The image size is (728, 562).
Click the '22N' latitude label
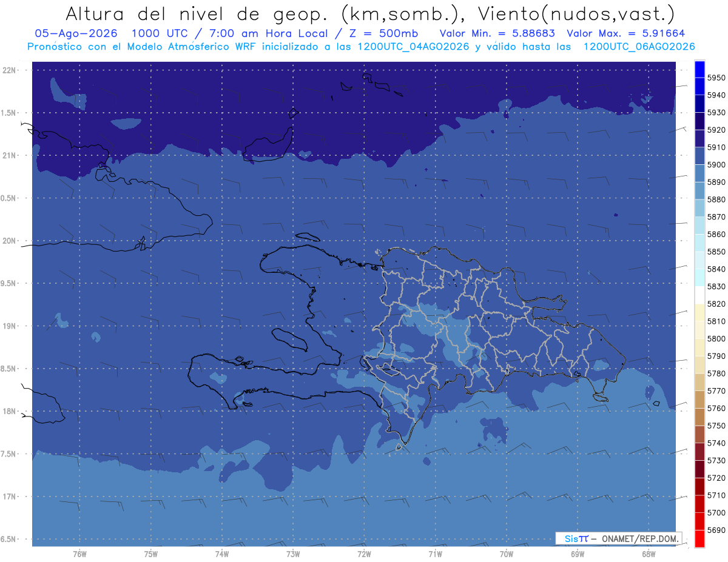point(10,70)
